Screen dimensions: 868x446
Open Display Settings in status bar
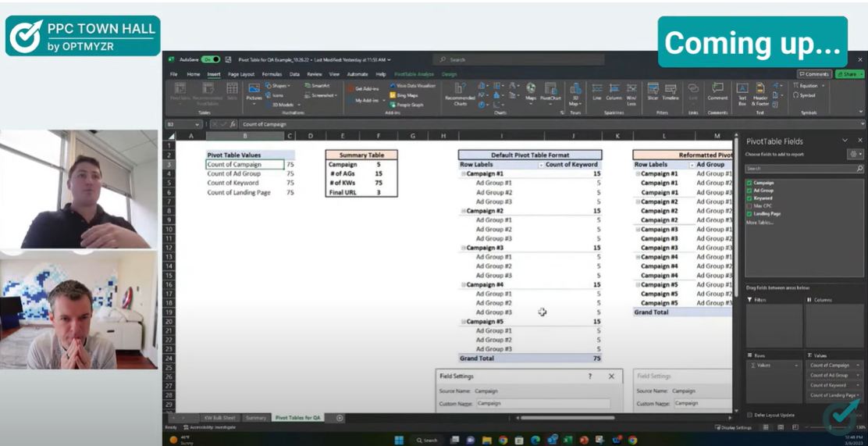(734, 428)
